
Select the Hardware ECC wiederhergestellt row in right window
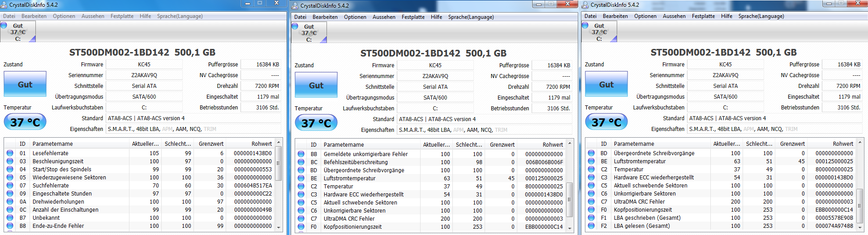(721, 177)
